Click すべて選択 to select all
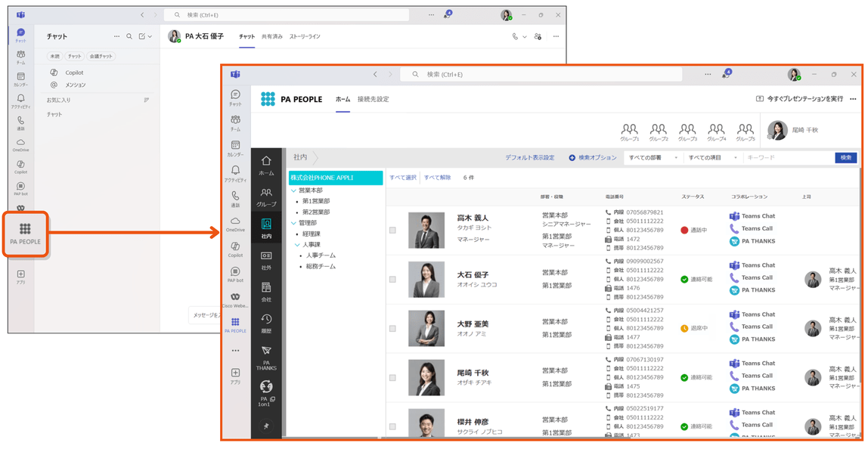The height and width of the screenshot is (449, 868). tap(403, 178)
